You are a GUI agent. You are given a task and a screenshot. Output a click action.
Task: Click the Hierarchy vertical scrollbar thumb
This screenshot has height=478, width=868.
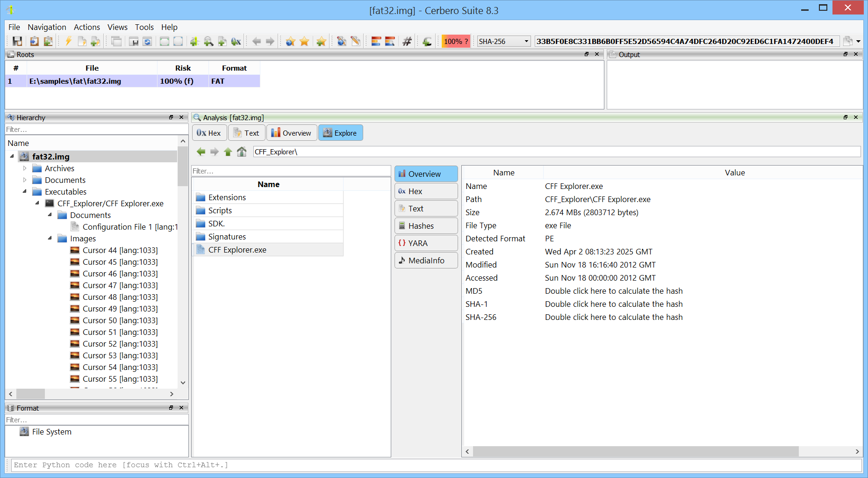click(x=183, y=166)
